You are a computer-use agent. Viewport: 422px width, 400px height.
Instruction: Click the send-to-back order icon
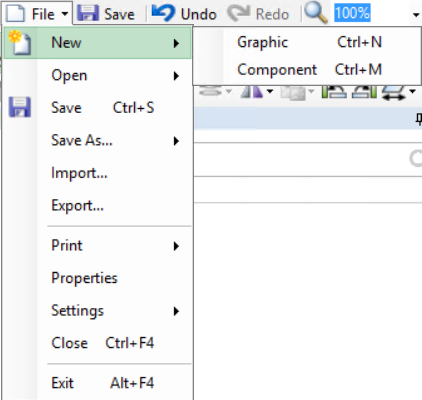tap(364, 91)
